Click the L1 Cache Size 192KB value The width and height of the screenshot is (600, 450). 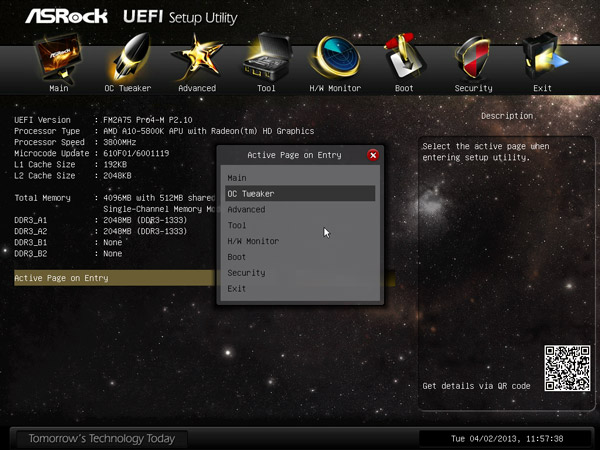pos(115,164)
